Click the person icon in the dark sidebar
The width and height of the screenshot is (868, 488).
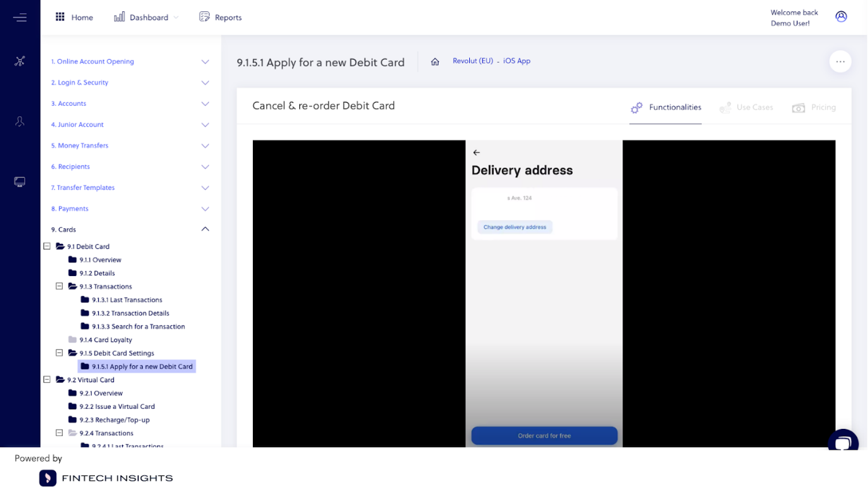tap(19, 121)
